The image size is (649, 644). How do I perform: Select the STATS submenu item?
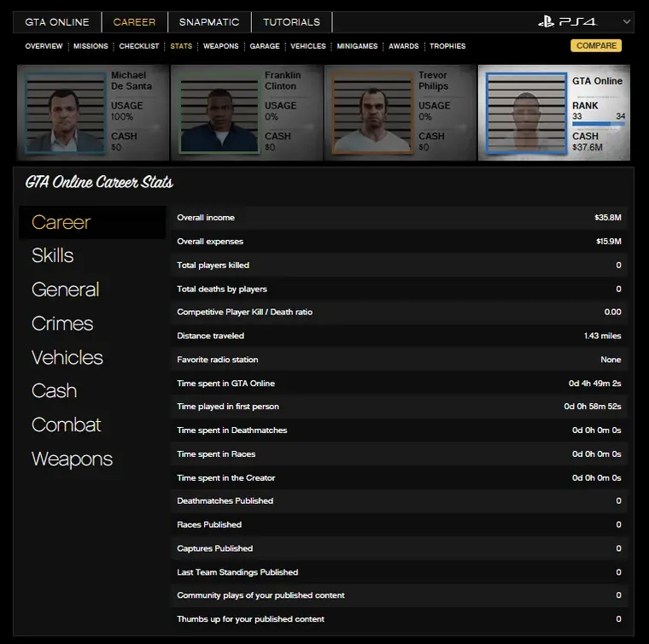coord(181,46)
